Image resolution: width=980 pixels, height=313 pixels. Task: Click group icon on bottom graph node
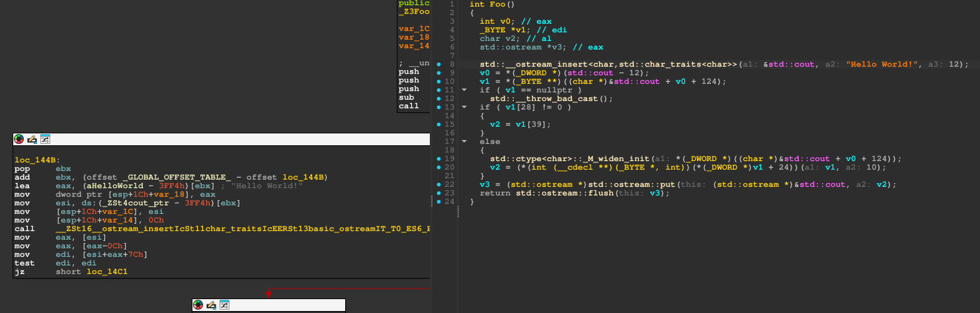[224, 305]
